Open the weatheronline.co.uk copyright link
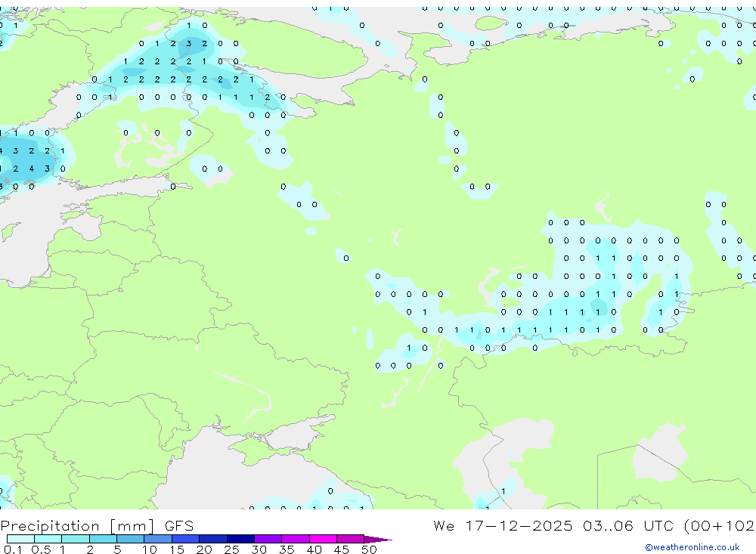The height and width of the screenshot is (554, 756). (692, 547)
